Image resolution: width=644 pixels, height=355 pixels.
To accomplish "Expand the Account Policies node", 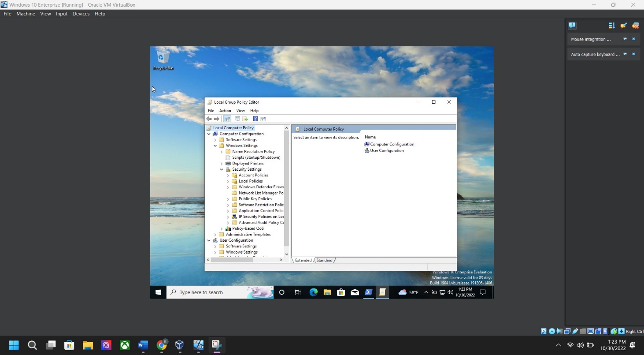I will point(228,176).
